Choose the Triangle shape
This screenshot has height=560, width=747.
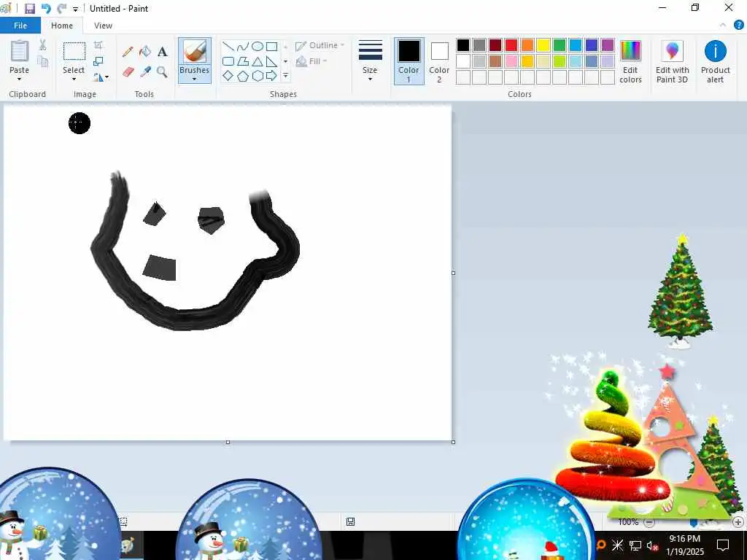258,61
